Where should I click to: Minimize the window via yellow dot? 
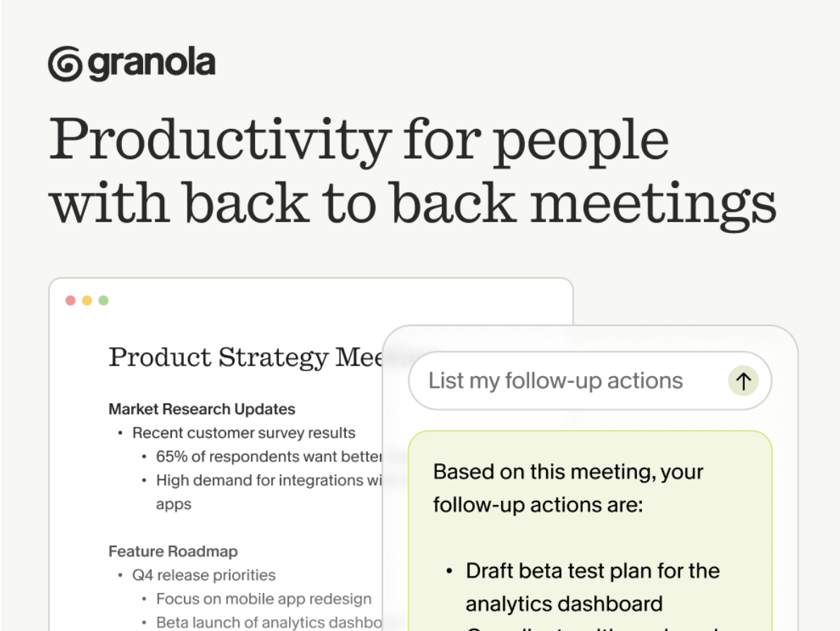coord(87,300)
